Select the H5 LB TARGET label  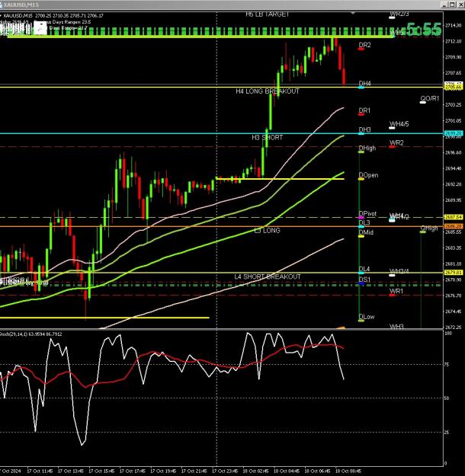point(267,14)
